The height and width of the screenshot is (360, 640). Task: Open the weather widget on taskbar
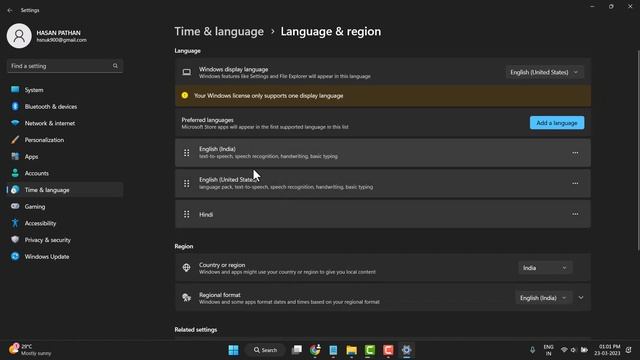(31, 350)
